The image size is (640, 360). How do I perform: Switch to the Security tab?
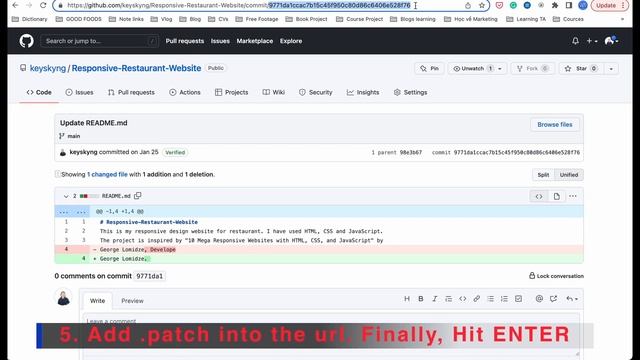pyautogui.click(x=316, y=92)
